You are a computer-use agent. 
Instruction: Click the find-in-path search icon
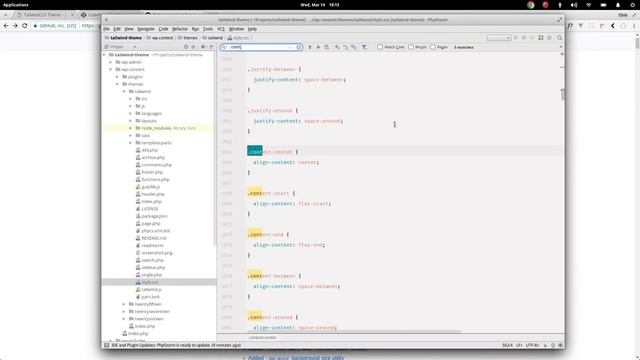click(327, 47)
